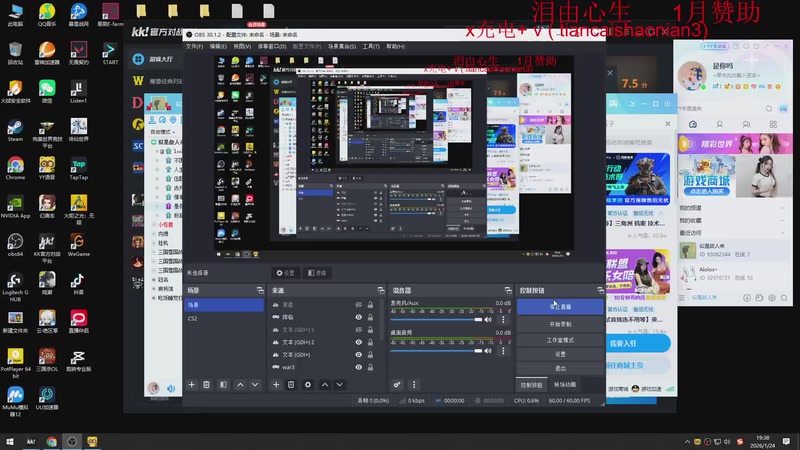This screenshot has height=450, width=800.
Task: Hide the 文本 (GDI+) 2 source with eye icon
Action: (x=359, y=342)
